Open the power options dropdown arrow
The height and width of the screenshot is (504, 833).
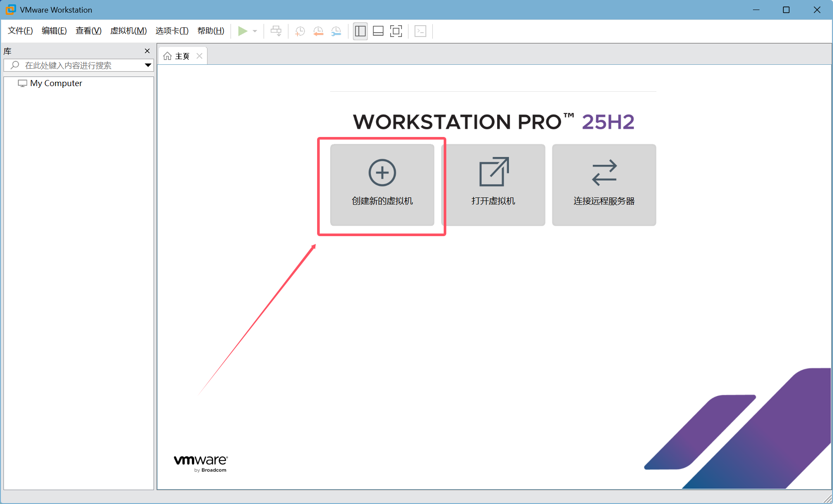point(255,31)
